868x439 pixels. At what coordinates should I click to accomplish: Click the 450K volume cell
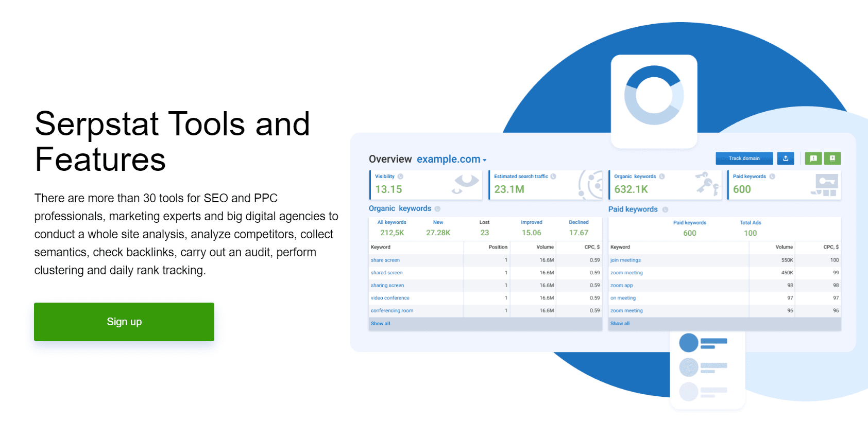787,273
